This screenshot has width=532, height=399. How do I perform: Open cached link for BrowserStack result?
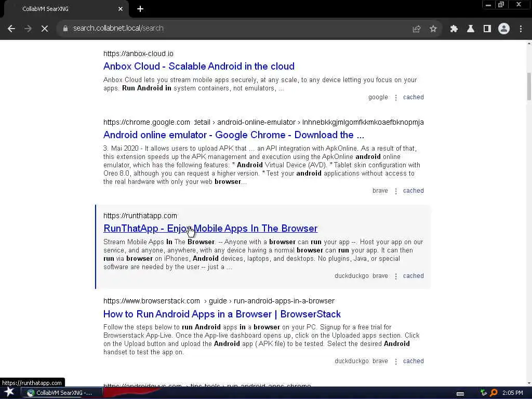[x=413, y=361]
